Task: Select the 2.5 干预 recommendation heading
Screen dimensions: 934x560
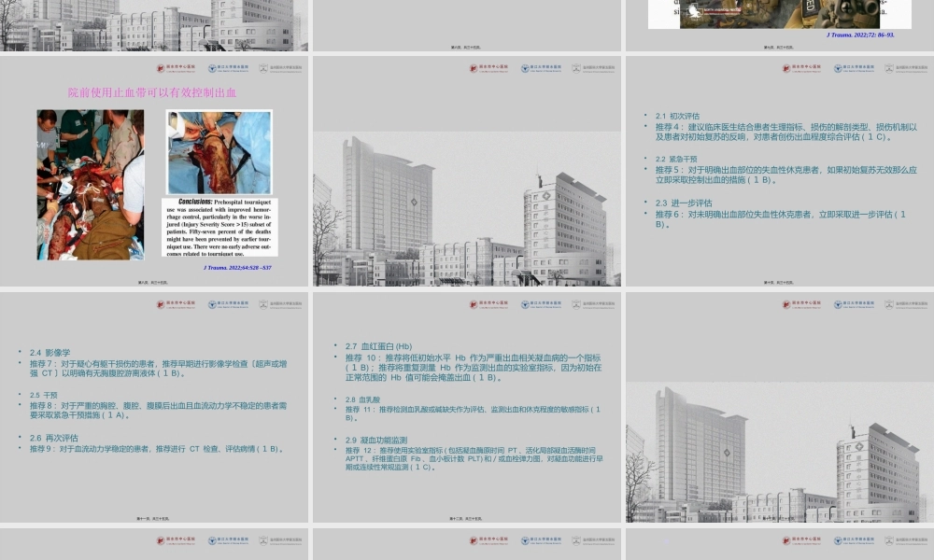Action: [42, 396]
